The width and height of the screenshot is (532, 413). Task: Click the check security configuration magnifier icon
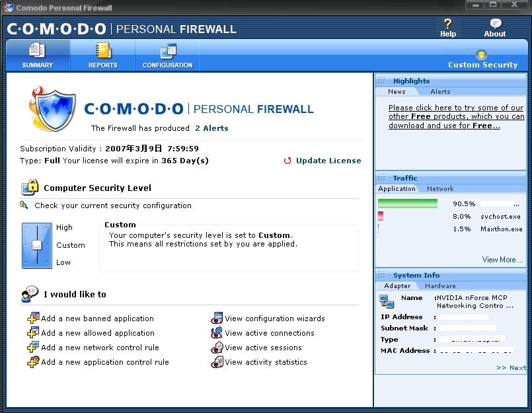click(x=23, y=205)
